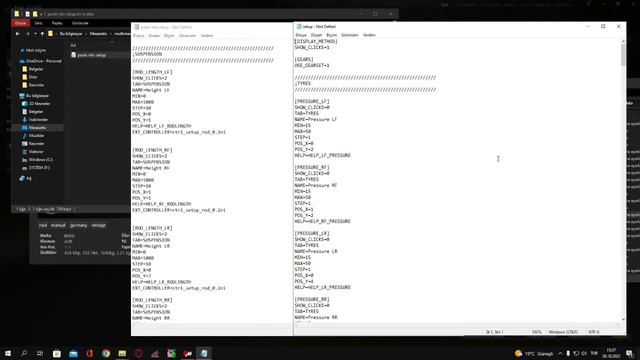The width and height of the screenshot is (640, 360).
Task: Select OneDrive - Personal in Explorer sidebar
Action: 43,61
